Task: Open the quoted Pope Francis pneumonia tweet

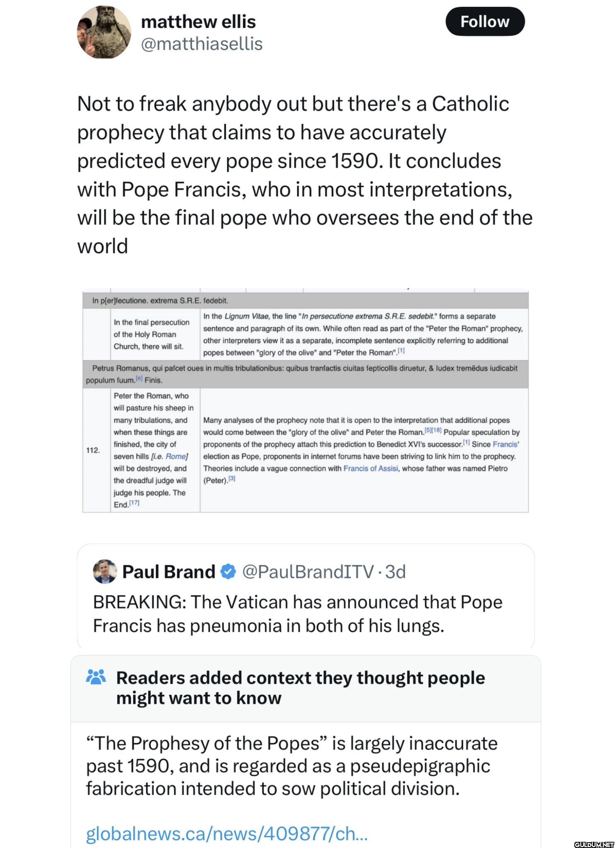Action: click(x=306, y=597)
